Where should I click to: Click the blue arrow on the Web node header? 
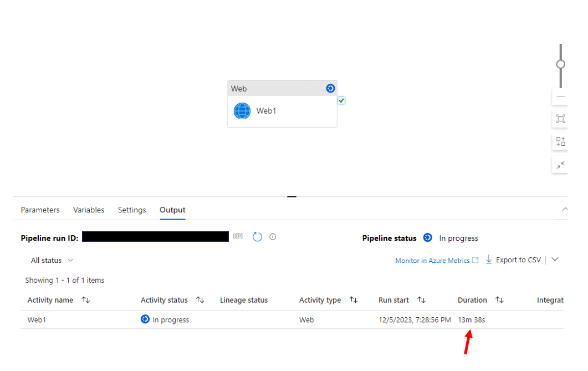point(330,88)
